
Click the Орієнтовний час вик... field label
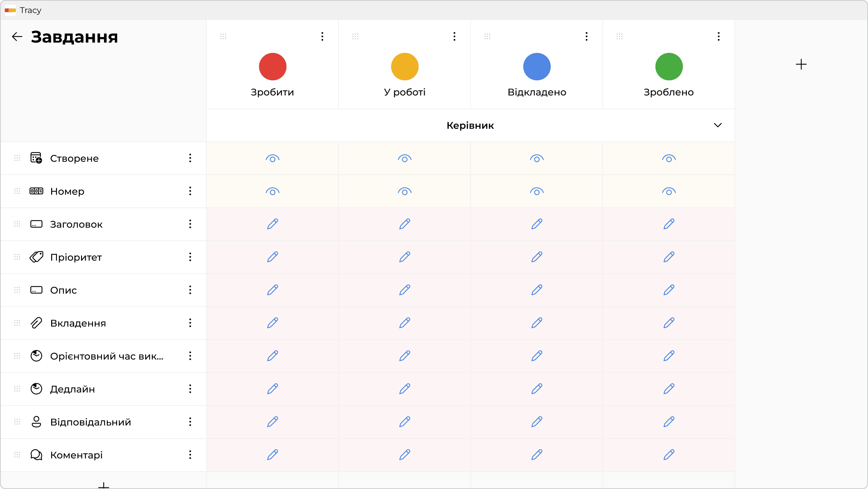tap(106, 356)
